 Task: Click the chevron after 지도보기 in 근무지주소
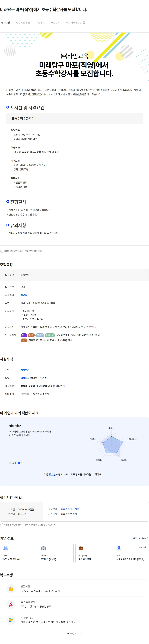pos(95,327)
